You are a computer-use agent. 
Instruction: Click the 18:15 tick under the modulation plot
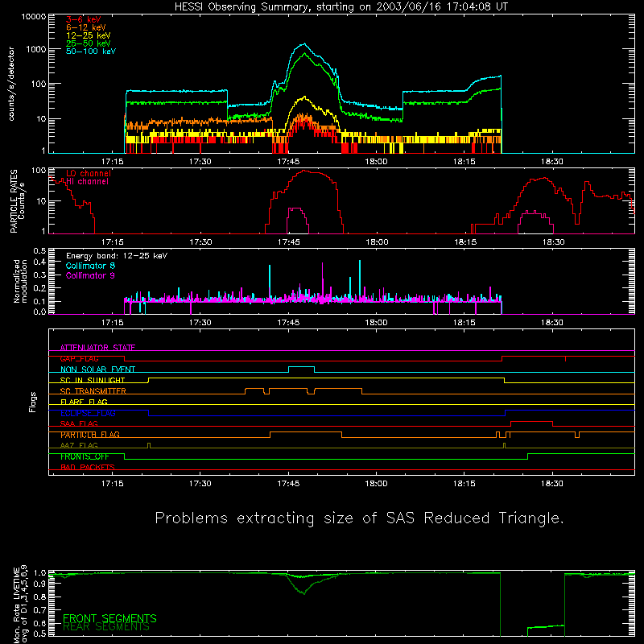(464, 323)
